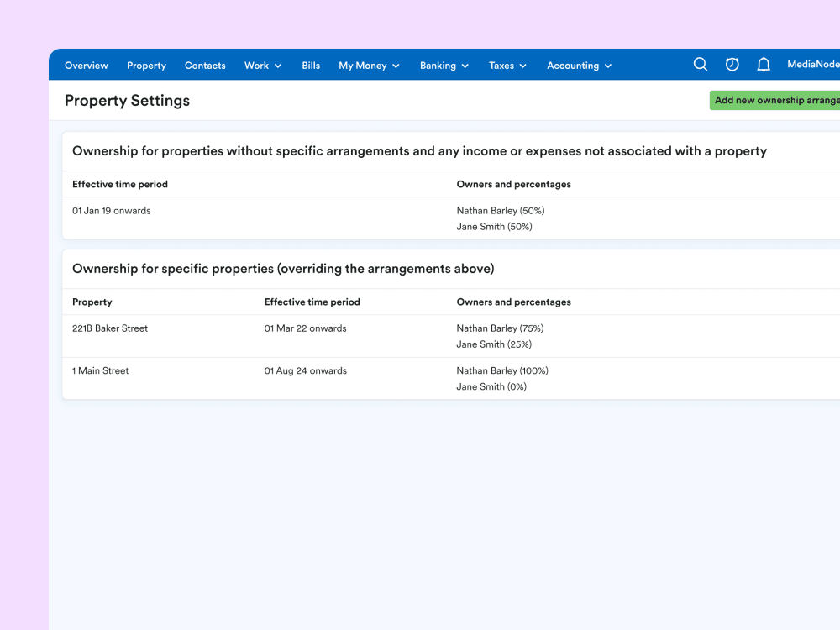Click Ownership for properties without specific arrangements heading
The image size is (840, 630).
[419, 151]
